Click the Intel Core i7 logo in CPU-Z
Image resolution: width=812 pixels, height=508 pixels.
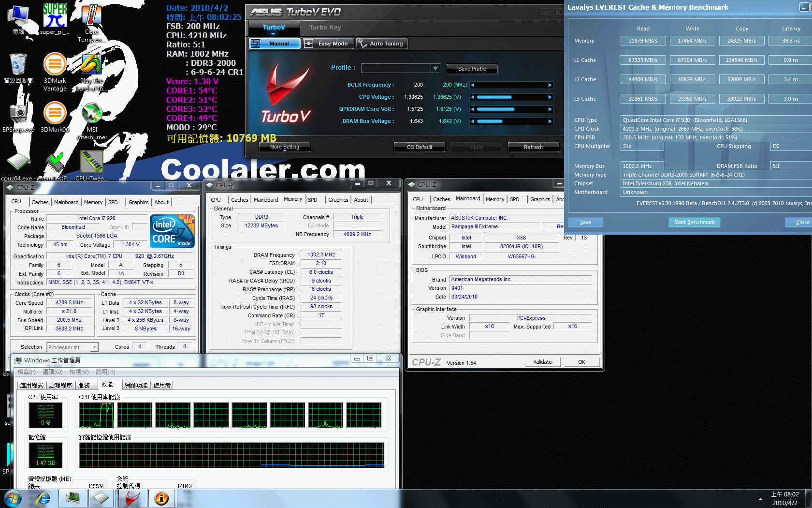(173, 231)
